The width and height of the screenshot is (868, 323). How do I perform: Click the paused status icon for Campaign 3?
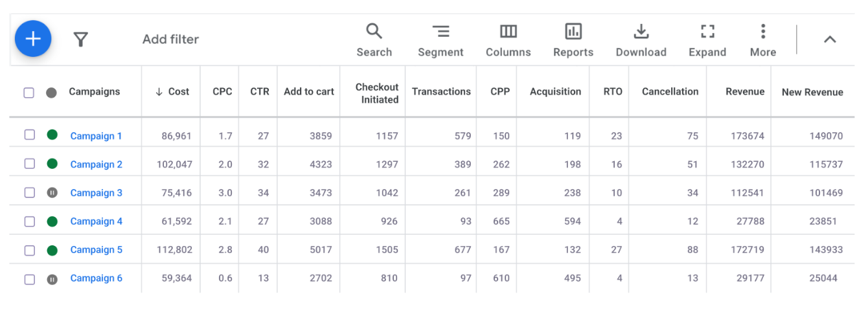[x=52, y=193]
